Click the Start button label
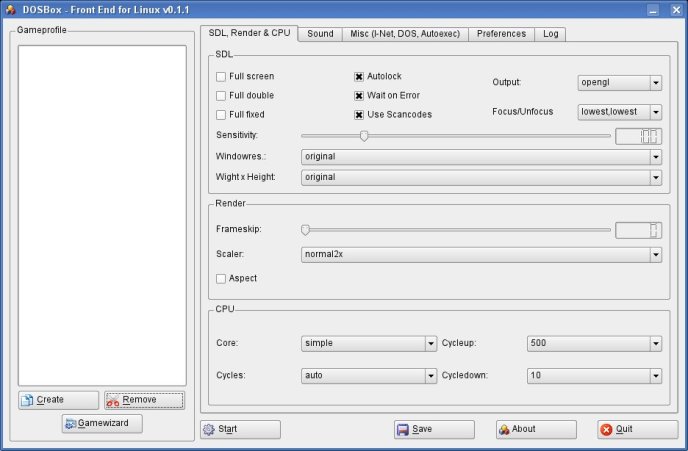Screen dimensions: 688x451 (x=228, y=429)
